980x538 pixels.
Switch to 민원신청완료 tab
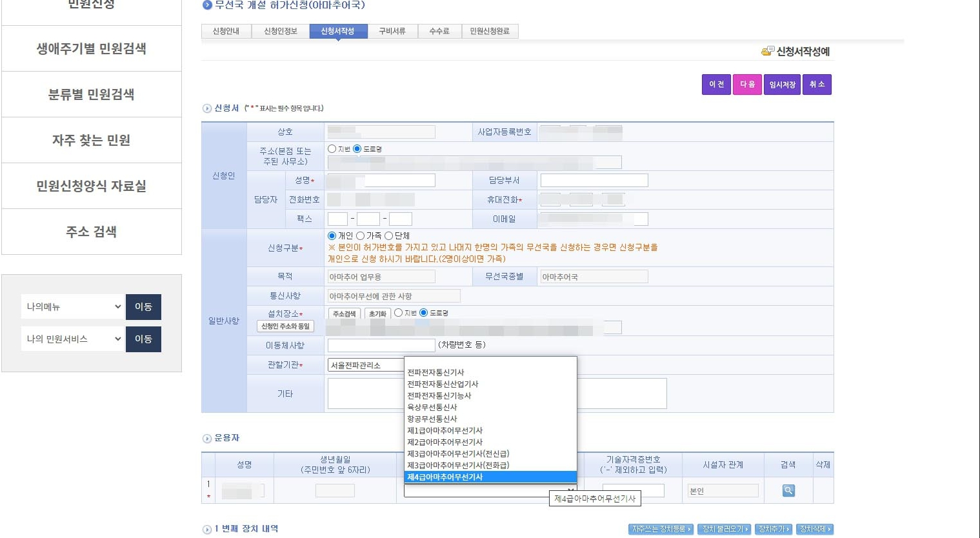click(x=490, y=31)
